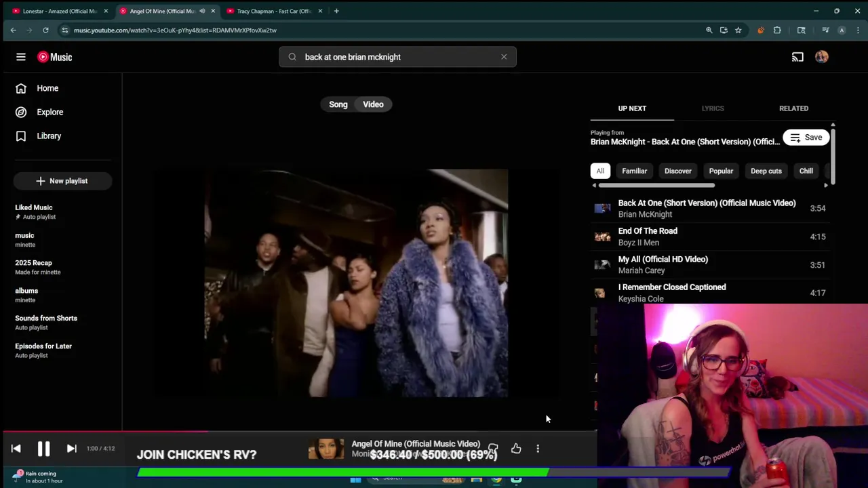868x488 pixels.
Task: Skip to previous track
Action: click(16, 449)
